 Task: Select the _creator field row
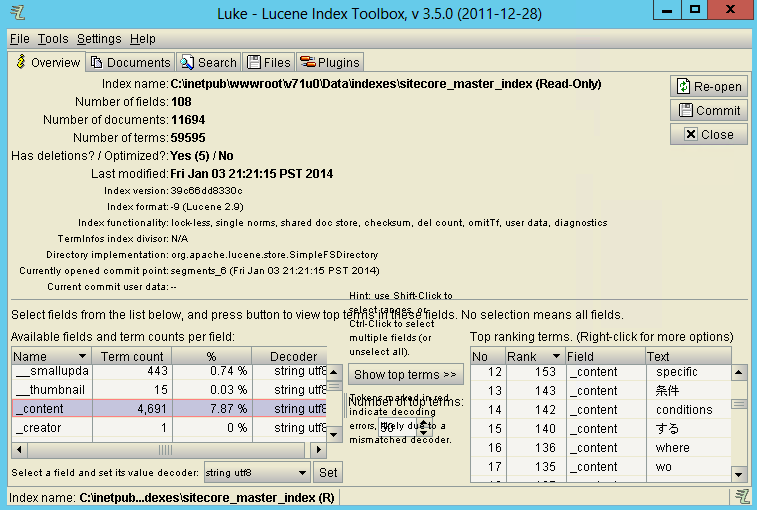[x=169, y=428]
